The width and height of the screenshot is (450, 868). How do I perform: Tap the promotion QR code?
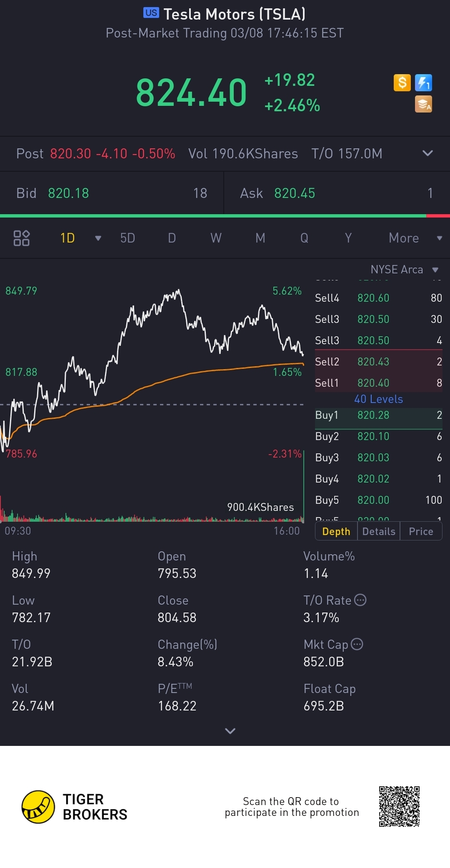pyautogui.click(x=399, y=806)
